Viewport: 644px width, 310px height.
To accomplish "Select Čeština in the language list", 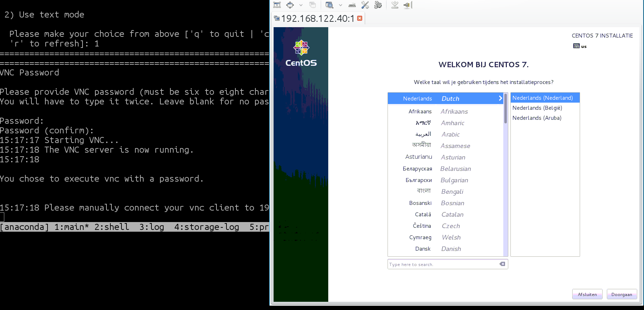I will tap(445, 226).
